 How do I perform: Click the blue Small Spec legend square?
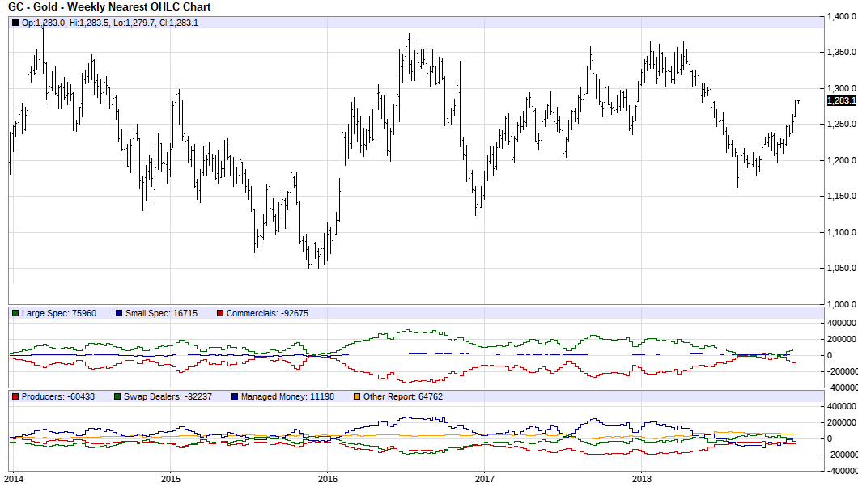pyautogui.click(x=118, y=312)
